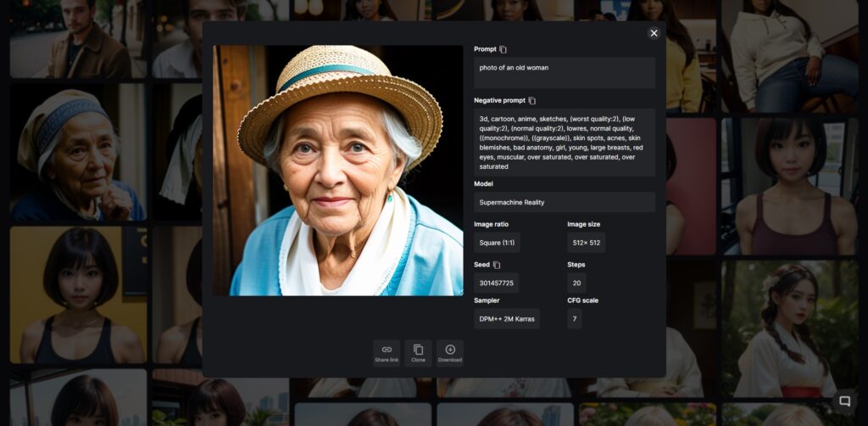Image resolution: width=868 pixels, height=426 pixels.
Task: Open background thumbnail of man in brown jacket
Action: click(78, 39)
